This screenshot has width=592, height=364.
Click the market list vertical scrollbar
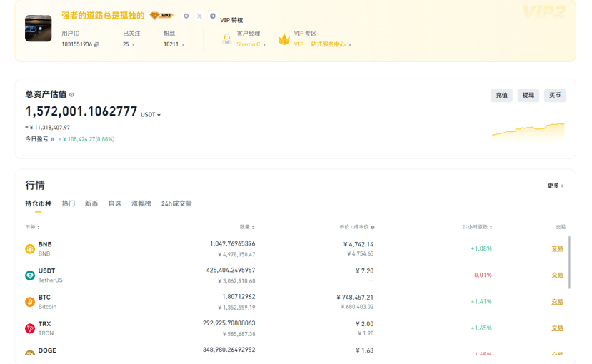[x=569, y=263]
